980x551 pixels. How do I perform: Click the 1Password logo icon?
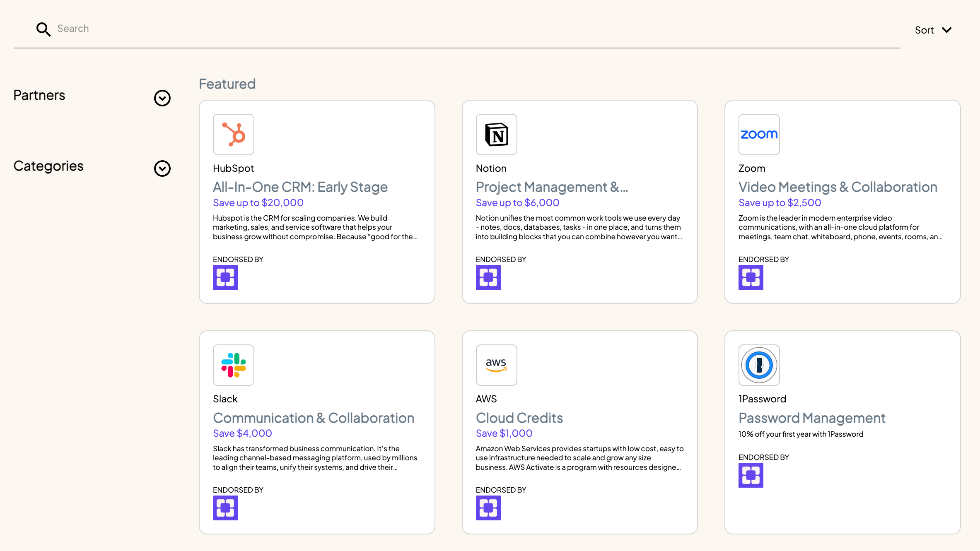[759, 365]
